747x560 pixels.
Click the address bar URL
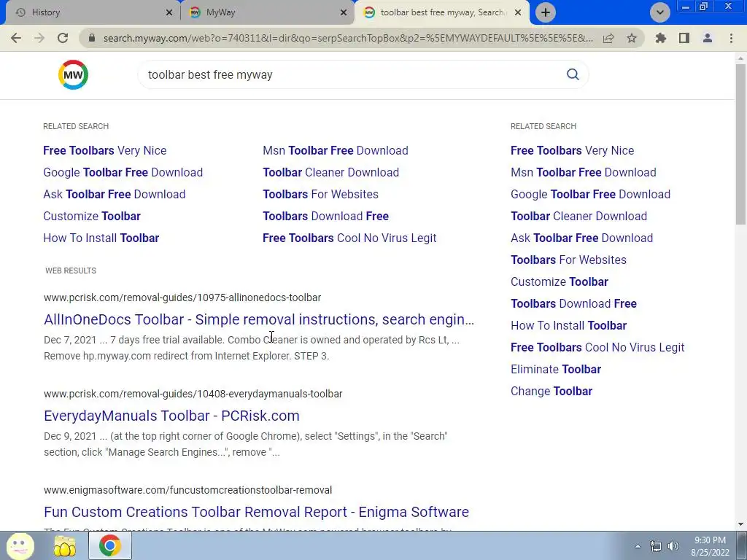[348, 38]
